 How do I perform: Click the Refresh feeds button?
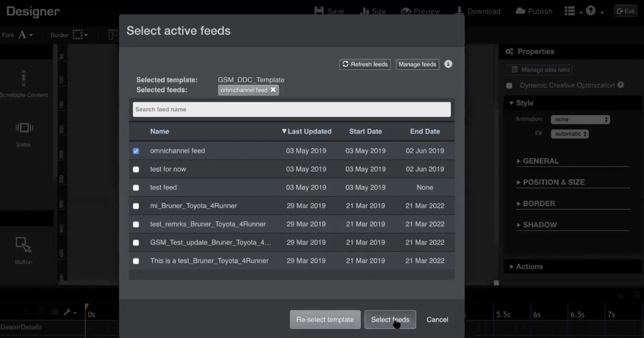(365, 64)
